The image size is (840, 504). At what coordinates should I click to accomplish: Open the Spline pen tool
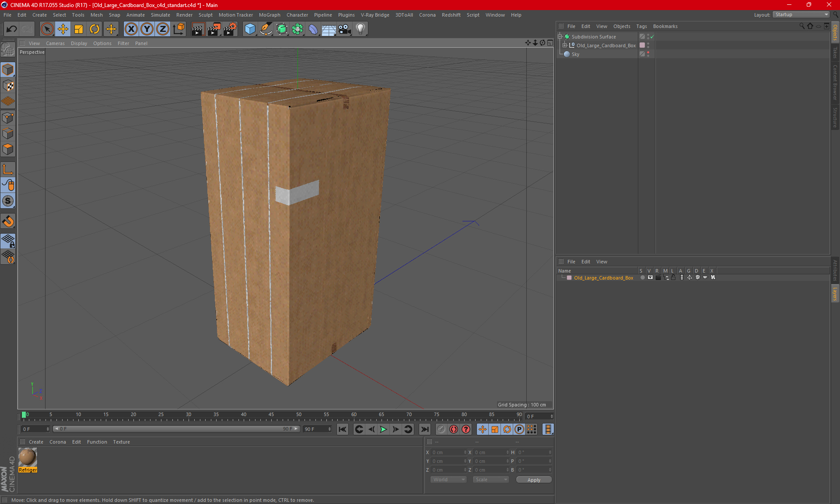(x=266, y=29)
